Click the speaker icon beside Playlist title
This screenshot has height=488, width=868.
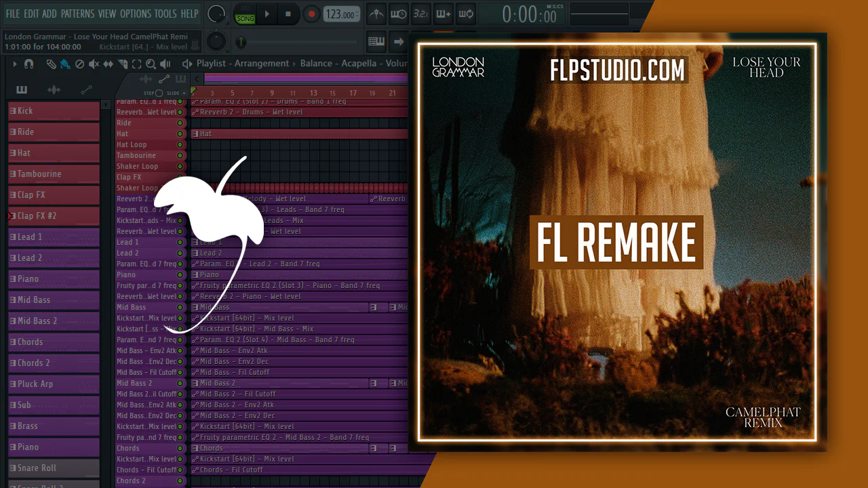coord(187,64)
